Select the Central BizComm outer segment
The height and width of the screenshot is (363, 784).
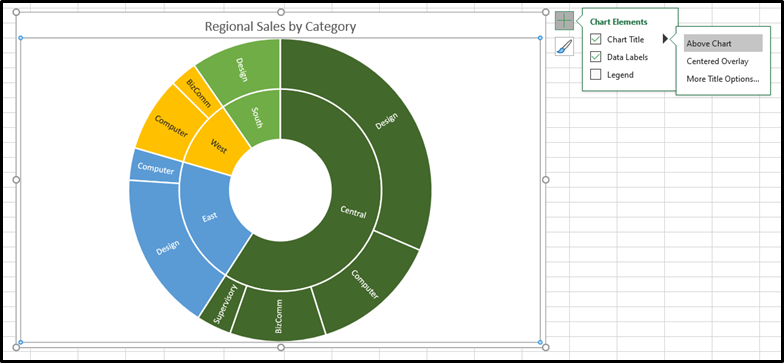[278, 316]
